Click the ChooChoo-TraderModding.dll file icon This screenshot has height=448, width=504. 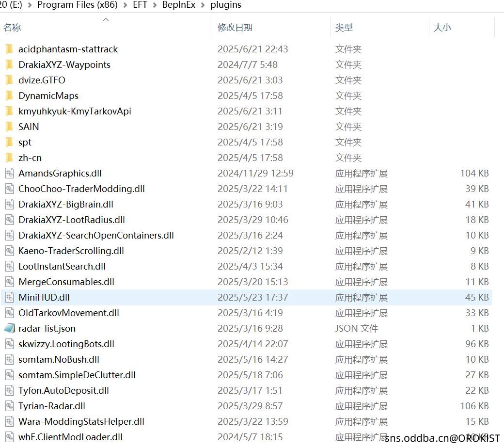point(10,189)
